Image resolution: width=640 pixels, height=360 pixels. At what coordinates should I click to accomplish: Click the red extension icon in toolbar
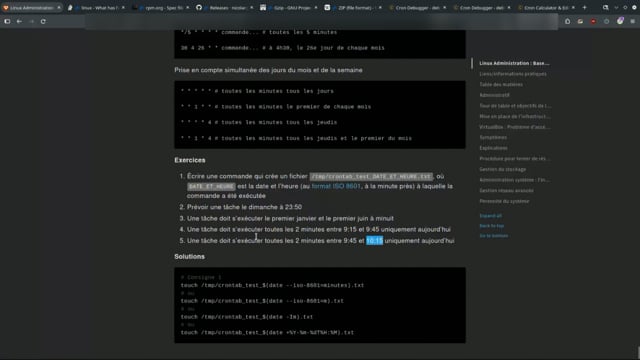coord(593,21)
